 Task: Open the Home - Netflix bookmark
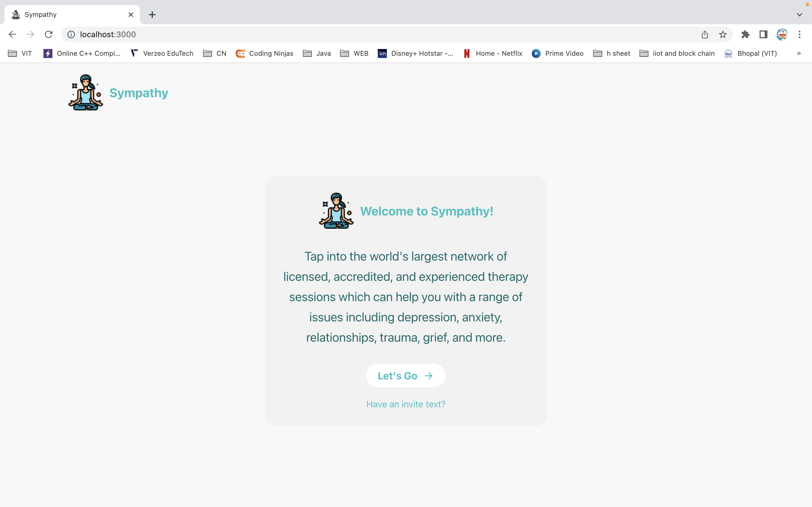(x=493, y=53)
